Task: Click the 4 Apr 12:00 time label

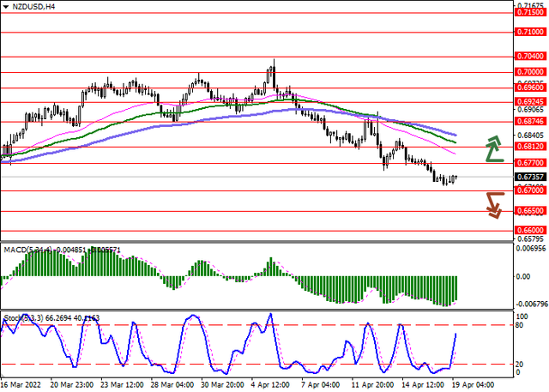Action: 271,385
